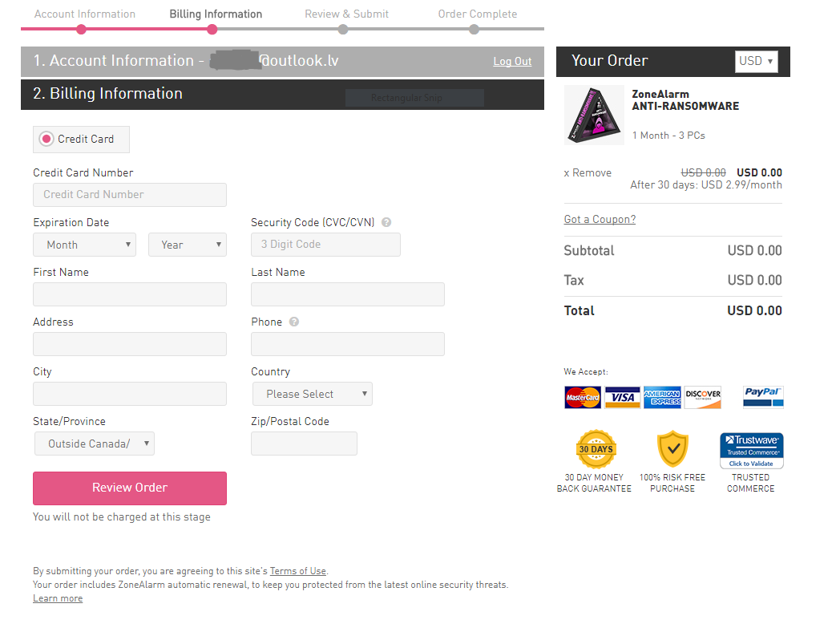
Task: Click the 30 Days money back badge
Action: click(596, 449)
